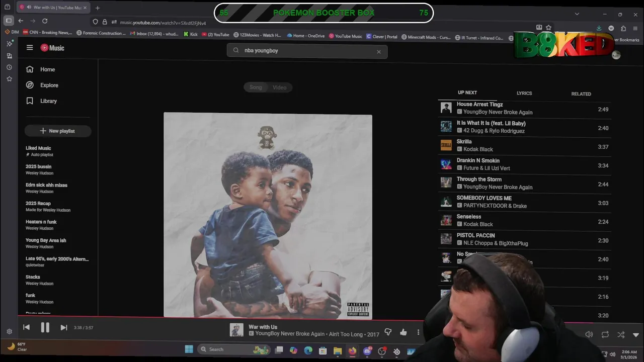Screen dimensions: 644x362
Task: Reload the page with the browser refresh button
Action: coord(45,21)
